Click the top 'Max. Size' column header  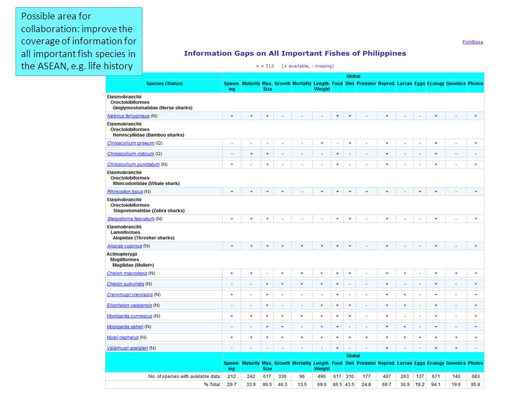pyautogui.click(x=267, y=86)
